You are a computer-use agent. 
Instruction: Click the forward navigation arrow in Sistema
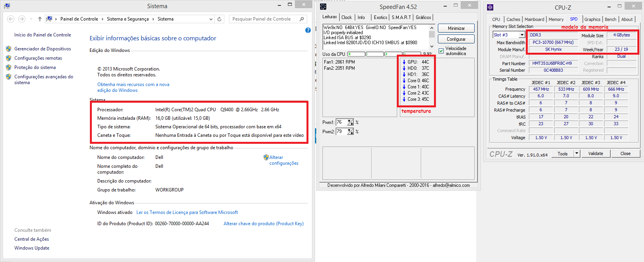pos(22,19)
